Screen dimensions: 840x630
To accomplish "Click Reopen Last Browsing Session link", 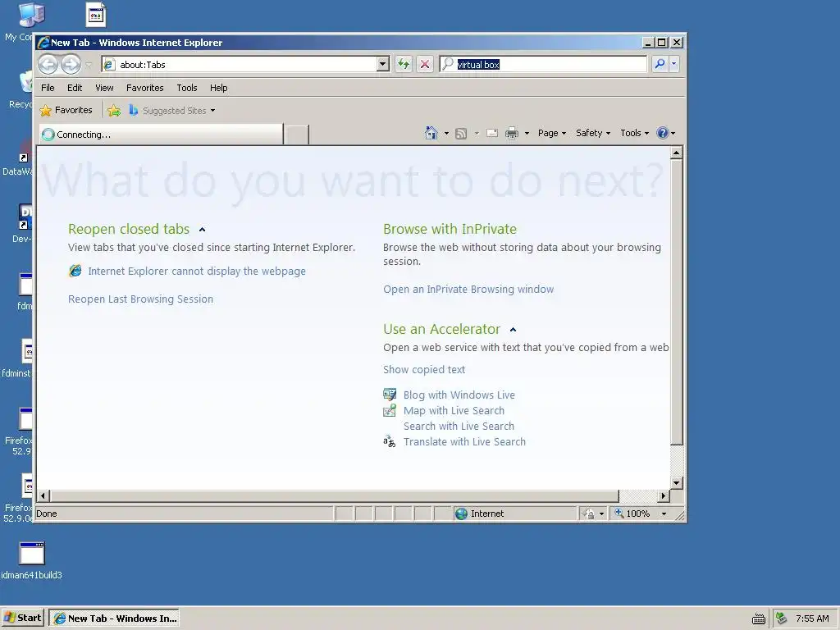I will [x=140, y=299].
